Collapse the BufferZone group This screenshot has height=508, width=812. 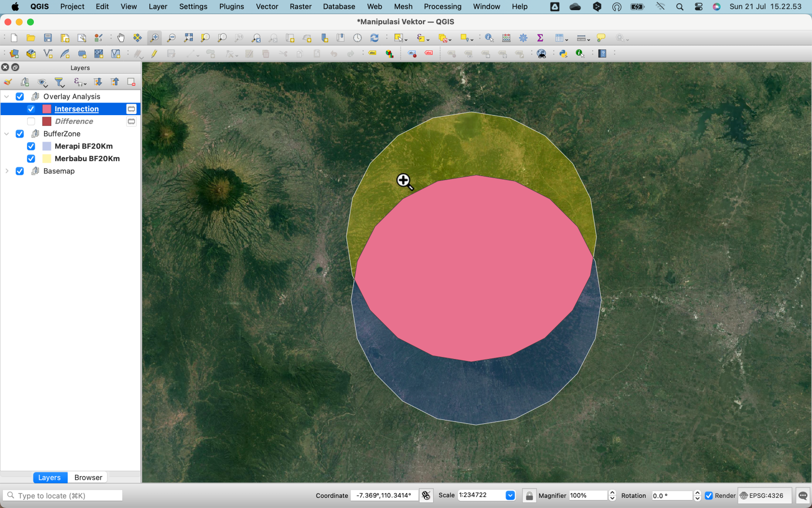point(7,134)
